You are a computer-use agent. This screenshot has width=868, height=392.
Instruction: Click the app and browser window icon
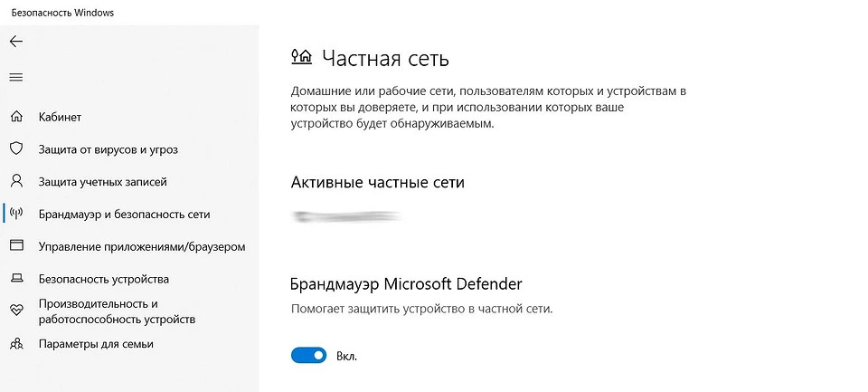pos(16,245)
